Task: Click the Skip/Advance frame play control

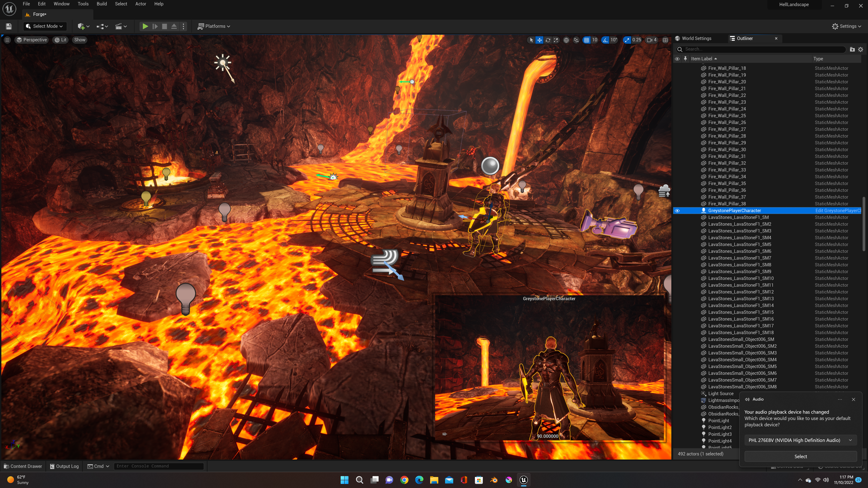Action: 155,26
